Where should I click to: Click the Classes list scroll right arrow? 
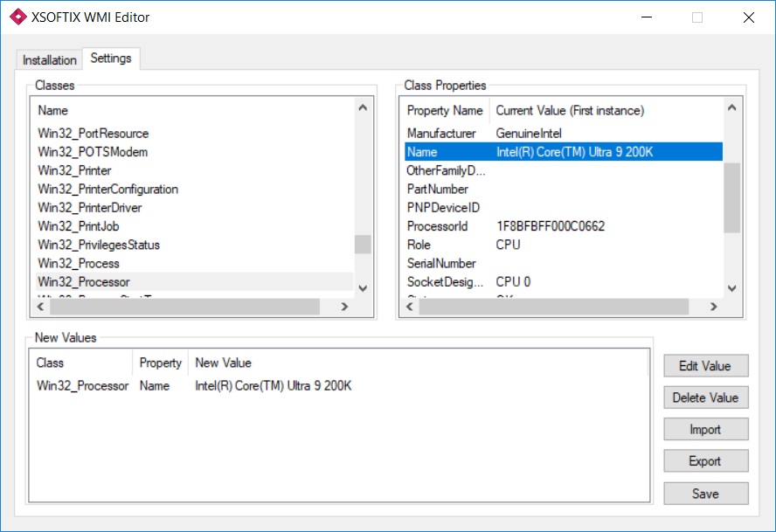tap(345, 307)
